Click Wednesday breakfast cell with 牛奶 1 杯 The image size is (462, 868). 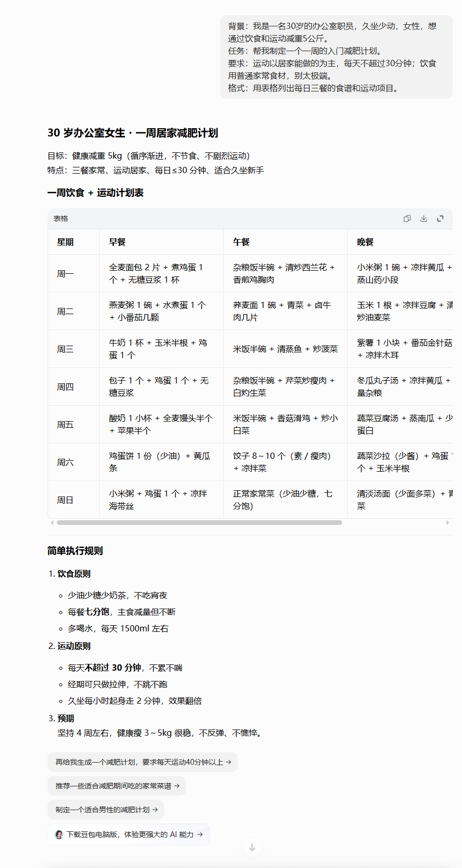[x=161, y=349]
